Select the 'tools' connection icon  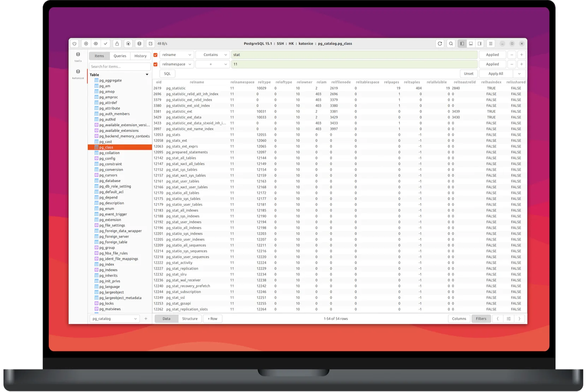click(x=78, y=57)
